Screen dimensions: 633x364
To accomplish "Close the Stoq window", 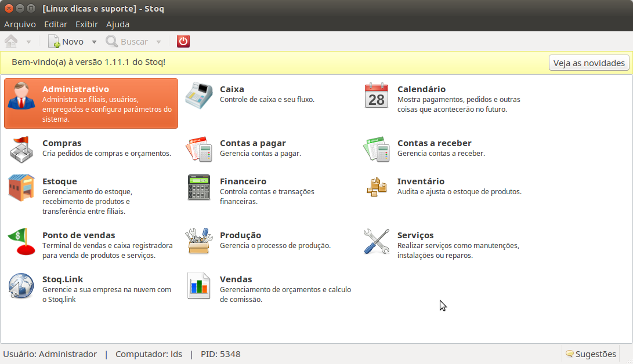I will click(9, 9).
